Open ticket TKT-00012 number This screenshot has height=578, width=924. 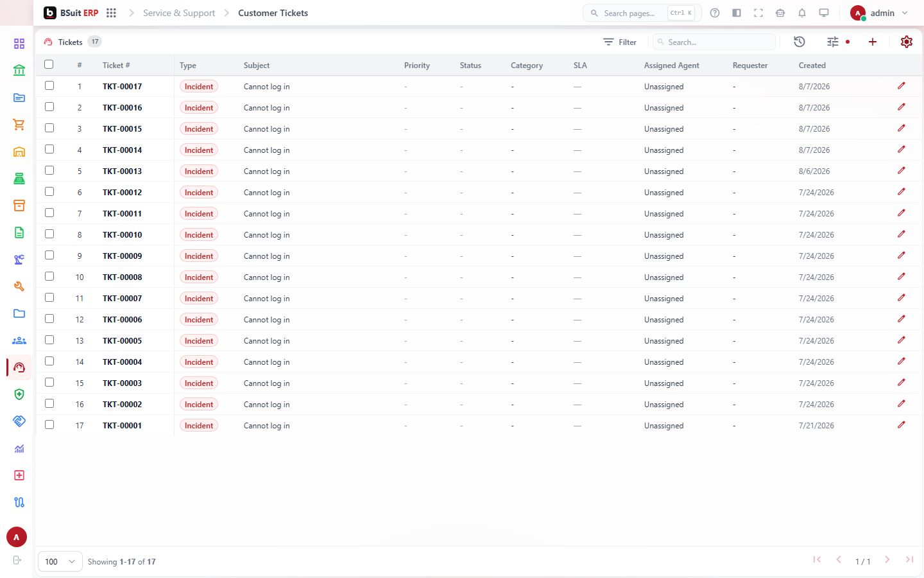122,193
